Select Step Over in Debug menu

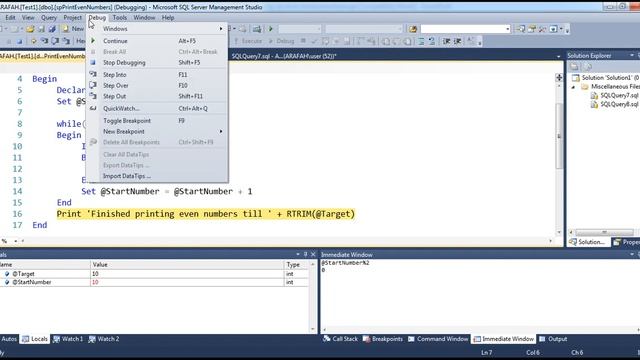(x=157, y=85)
